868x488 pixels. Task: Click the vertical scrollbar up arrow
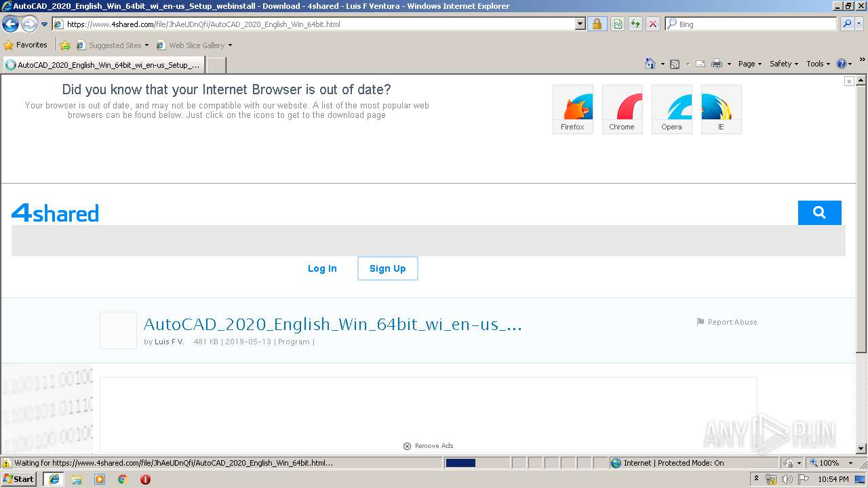(861, 80)
